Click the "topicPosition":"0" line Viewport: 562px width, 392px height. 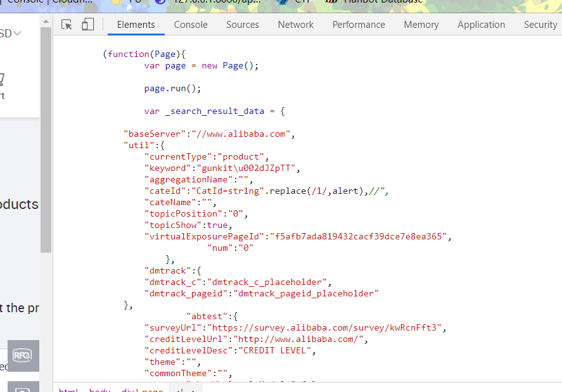[x=196, y=214]
